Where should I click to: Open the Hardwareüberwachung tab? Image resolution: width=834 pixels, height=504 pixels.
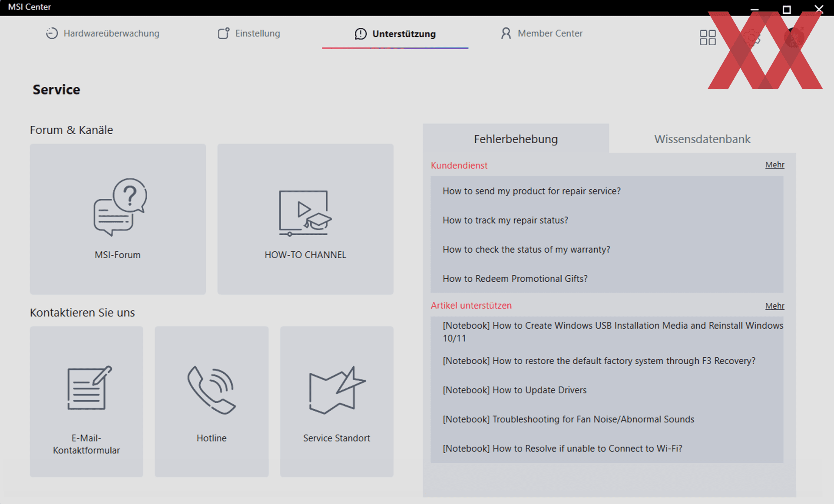click(103, 33)
